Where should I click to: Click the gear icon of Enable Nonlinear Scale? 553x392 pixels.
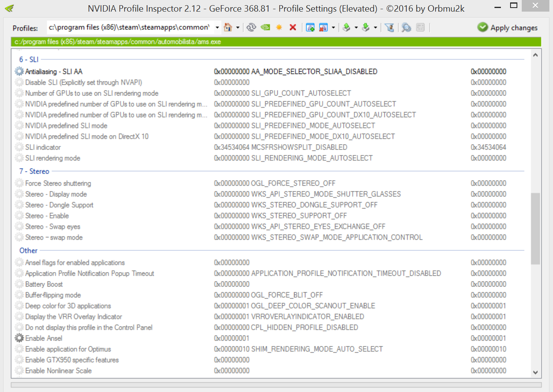click(19, 370)
